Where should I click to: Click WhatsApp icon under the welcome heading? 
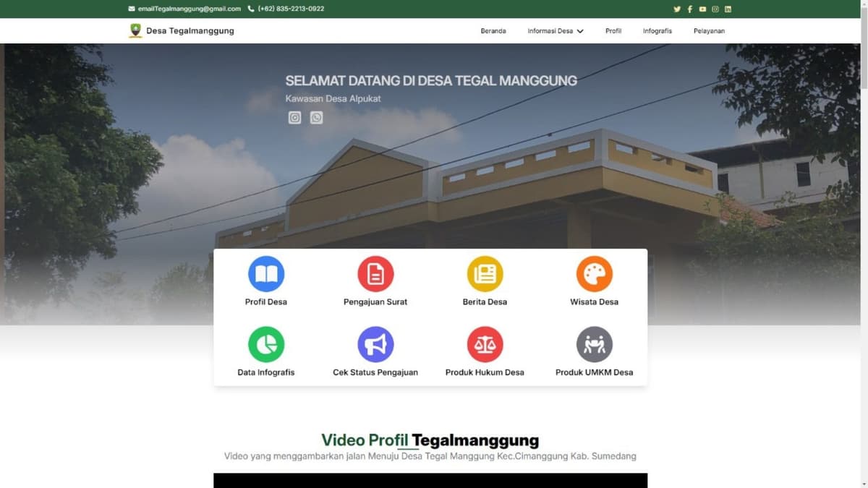tap(316, 118)
